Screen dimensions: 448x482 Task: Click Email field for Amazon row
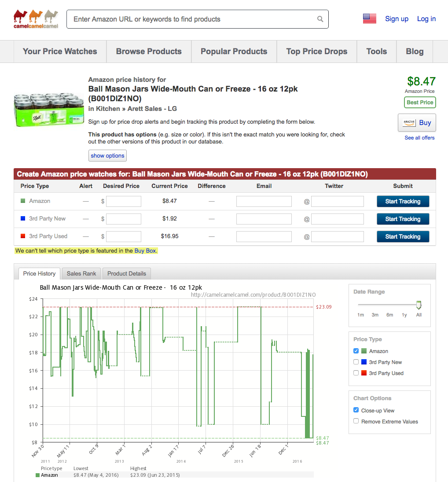pos(264,201)
